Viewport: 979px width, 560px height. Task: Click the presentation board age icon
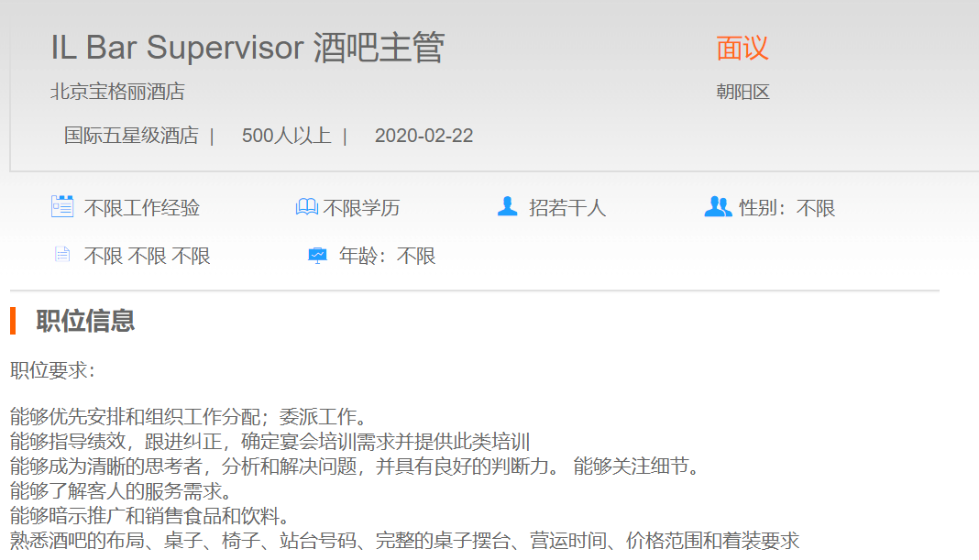click(317, 256)
